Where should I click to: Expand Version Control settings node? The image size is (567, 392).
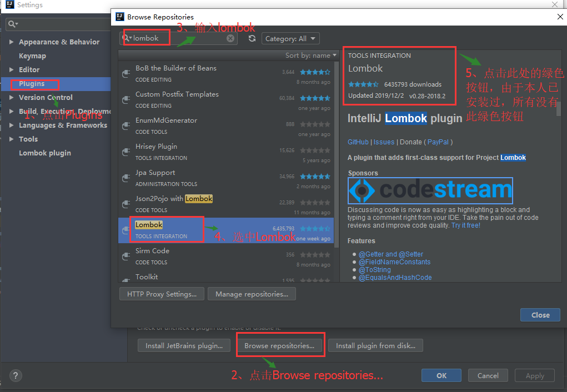[x=11, y=97]
